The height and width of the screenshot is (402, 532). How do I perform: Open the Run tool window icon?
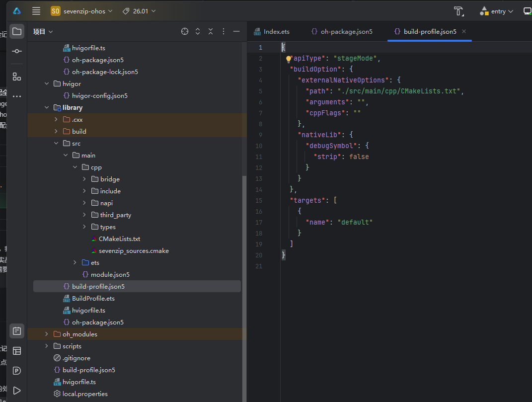(17, 391)
